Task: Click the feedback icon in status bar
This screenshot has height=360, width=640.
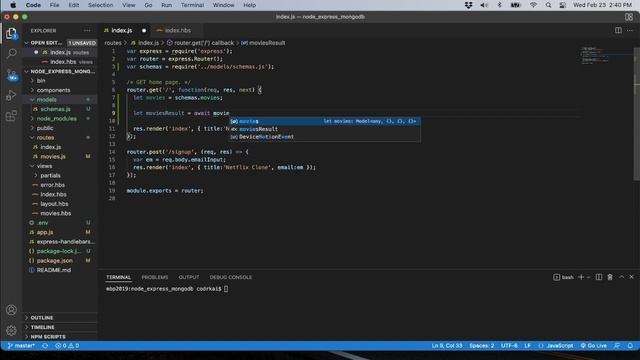Action: click(x=617, y=346)
